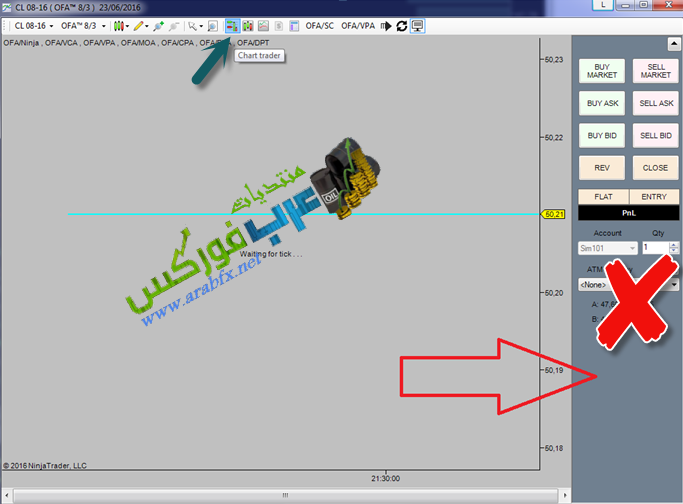
Task: Click the strategies dollar icon
Action: click(x=279, y=26)
